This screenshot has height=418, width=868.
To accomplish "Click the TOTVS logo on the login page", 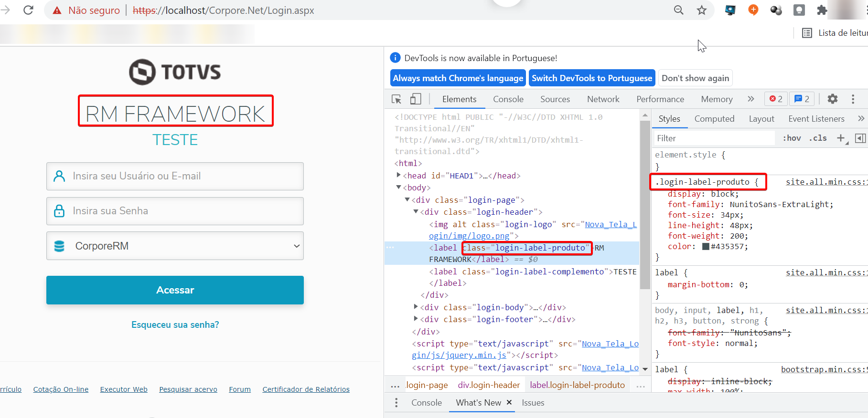I will [175, 72].
